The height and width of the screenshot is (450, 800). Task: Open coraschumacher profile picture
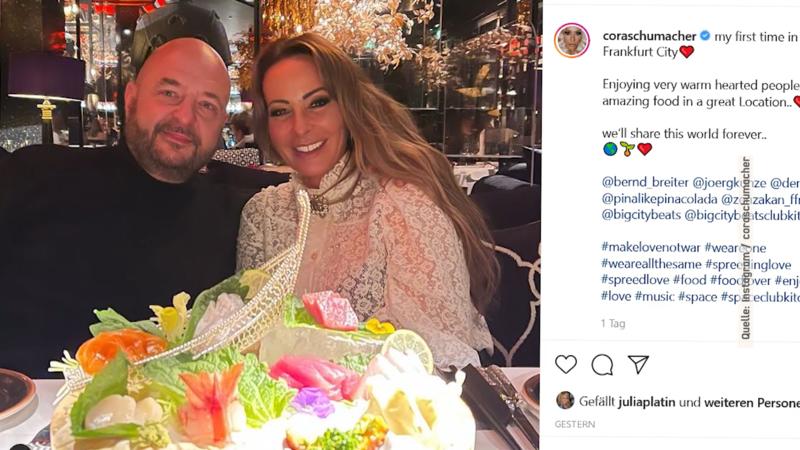tap(572, 40)
